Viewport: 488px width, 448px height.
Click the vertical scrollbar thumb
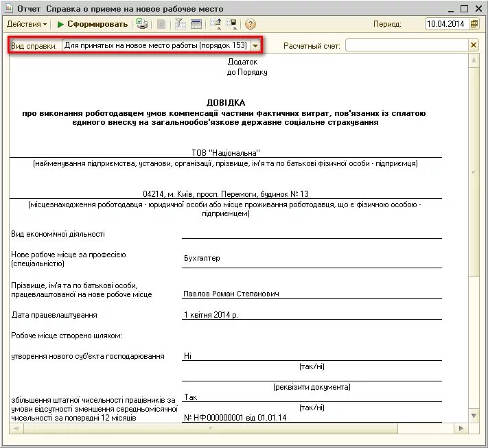[x=474, y=172]
